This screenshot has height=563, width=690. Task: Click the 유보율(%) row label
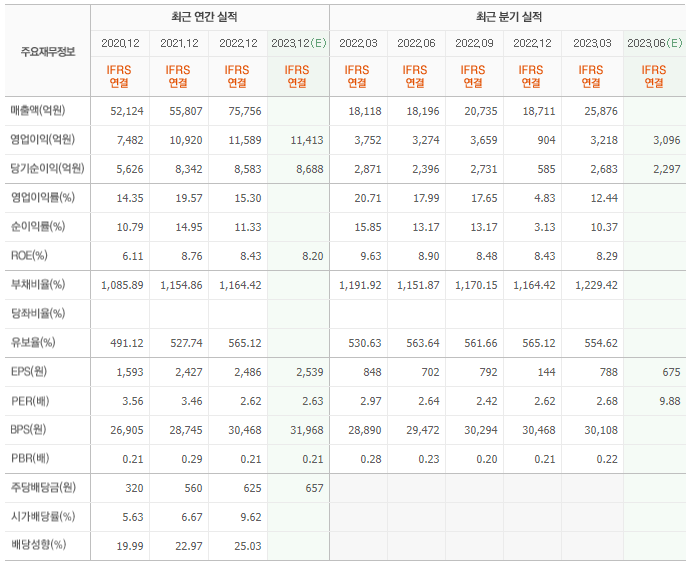pos(33,342)
